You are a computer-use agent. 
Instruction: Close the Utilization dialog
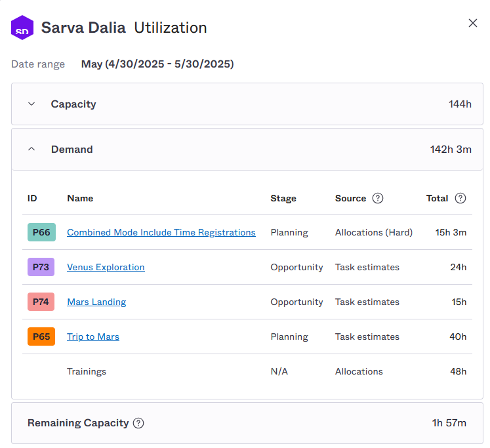472,23
